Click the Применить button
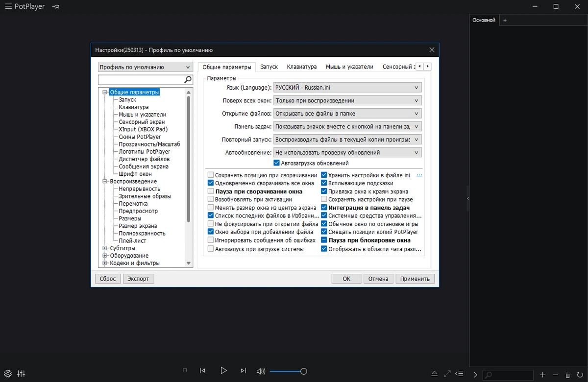 pos(415,279)
